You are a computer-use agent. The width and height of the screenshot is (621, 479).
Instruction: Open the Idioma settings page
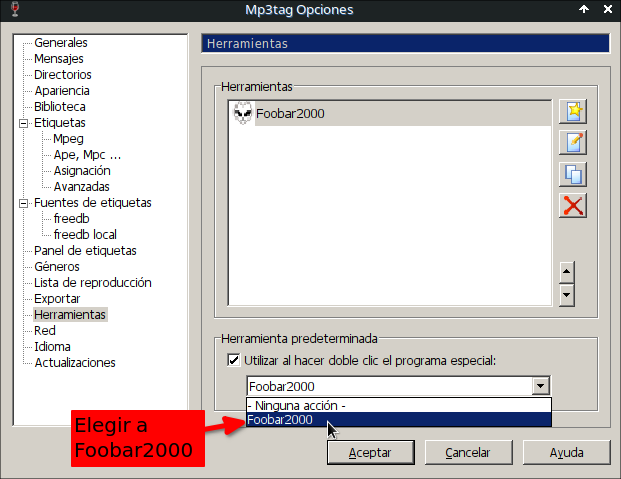coord(52,347)
